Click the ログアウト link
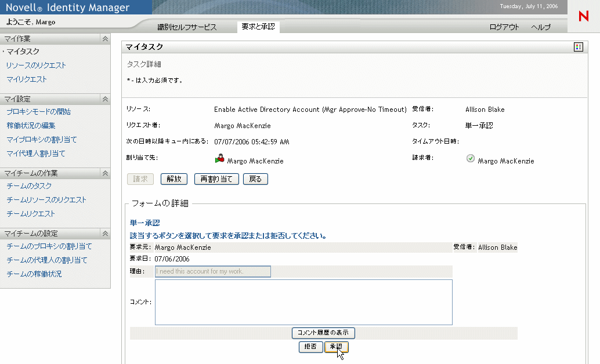The image size is (600, 364). point(504,27)
